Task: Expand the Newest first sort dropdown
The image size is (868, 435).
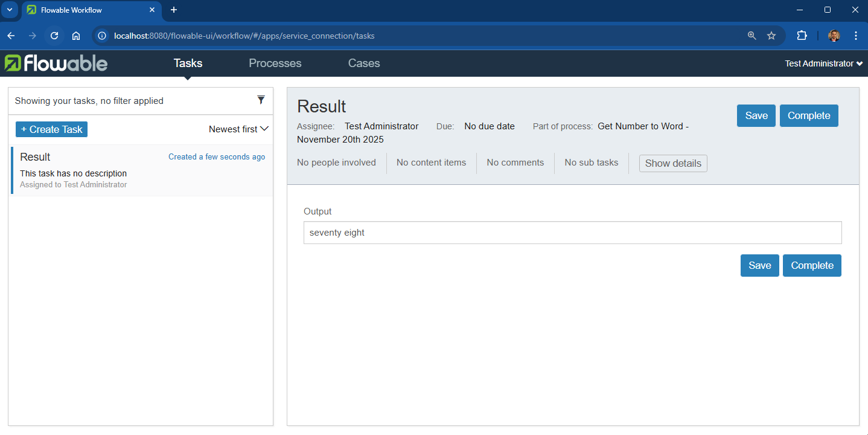Action: (x=238, y=129)
